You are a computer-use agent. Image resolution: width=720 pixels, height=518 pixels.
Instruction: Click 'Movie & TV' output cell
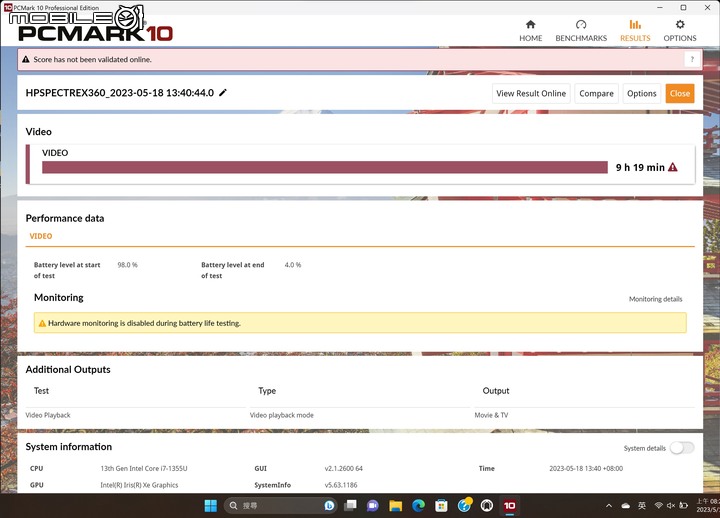[x=491, y=415]
